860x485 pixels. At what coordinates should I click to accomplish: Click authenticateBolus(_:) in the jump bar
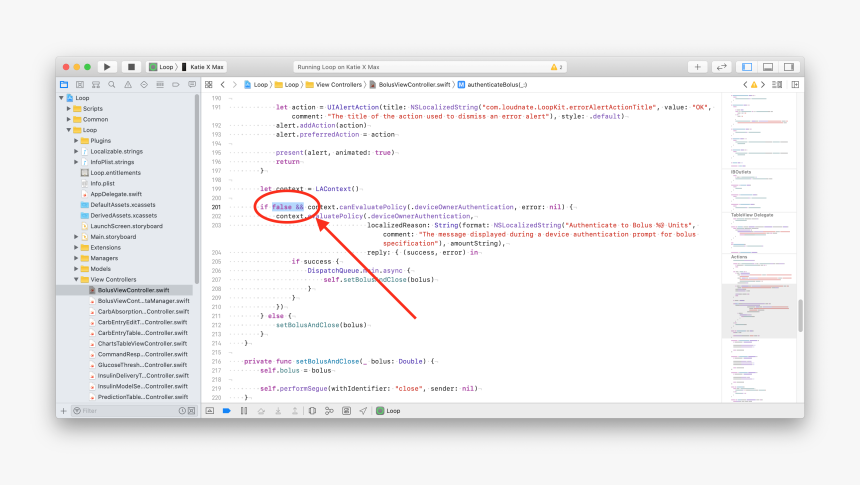point(497,85)
